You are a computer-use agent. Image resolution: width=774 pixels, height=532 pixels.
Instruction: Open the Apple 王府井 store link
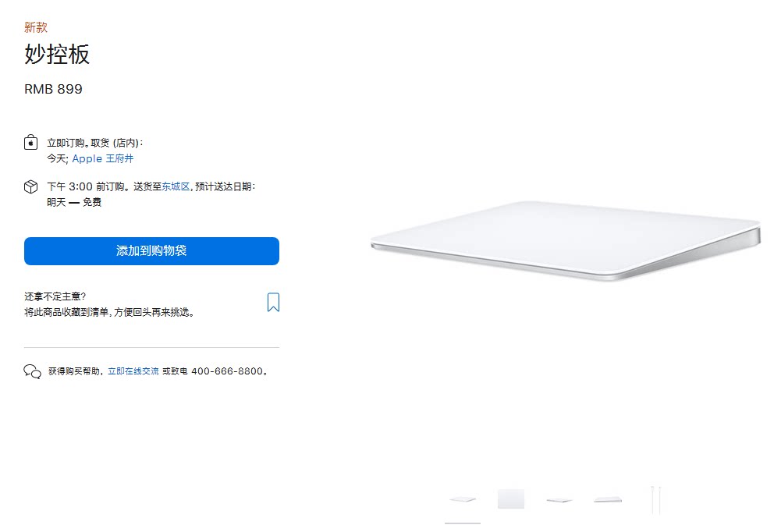click(x=103, y=158)
